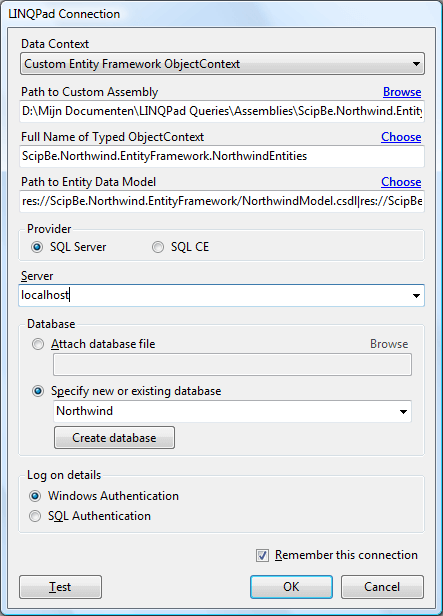Viewport: 443px width, 616px height.
Task: Open the Data Context dropdown
Action: pos(222,64)
